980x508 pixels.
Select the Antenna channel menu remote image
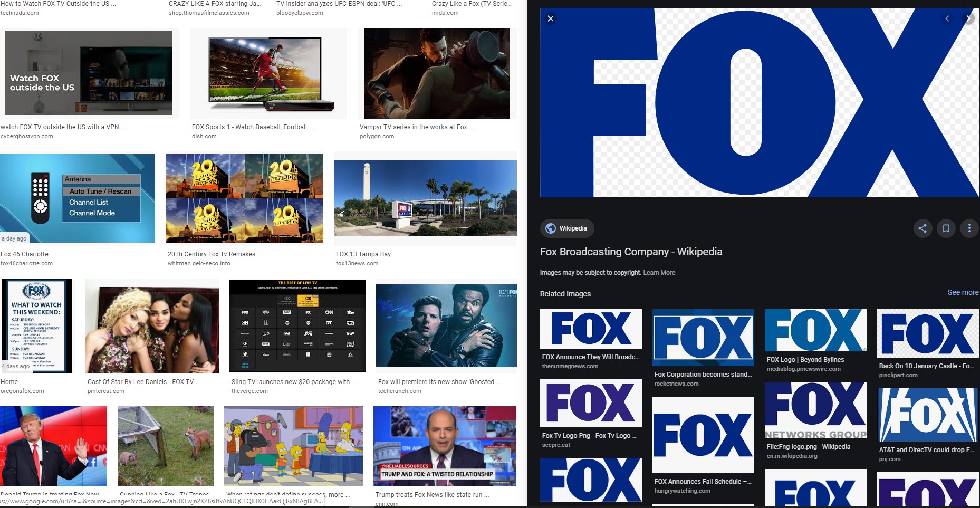click(78, 198)
